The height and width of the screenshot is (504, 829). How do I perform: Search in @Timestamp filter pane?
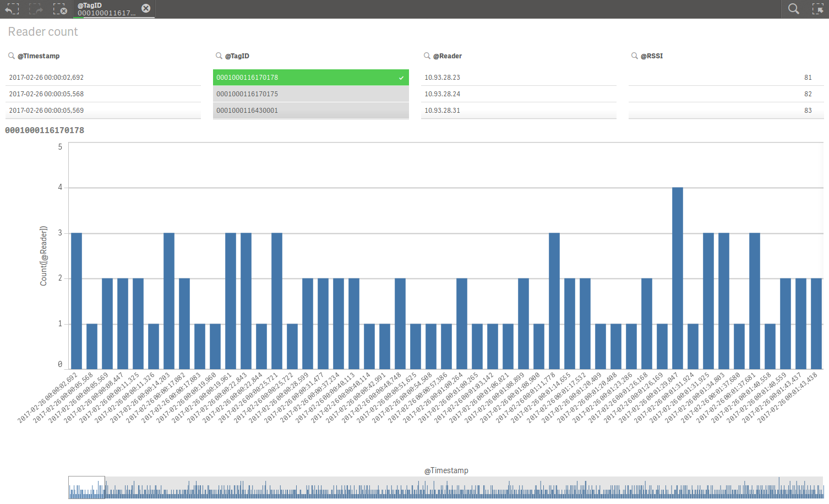click(x=11, y=56)
